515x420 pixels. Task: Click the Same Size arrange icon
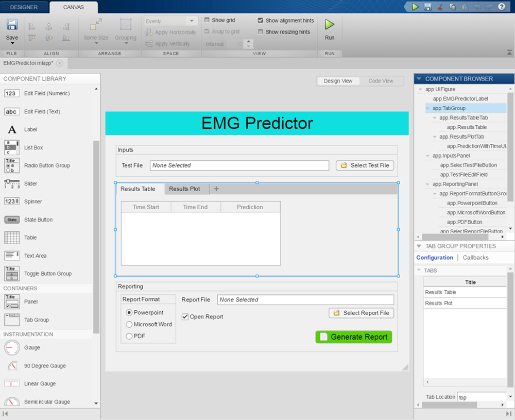pyautogui.click(x=96, y=25)
